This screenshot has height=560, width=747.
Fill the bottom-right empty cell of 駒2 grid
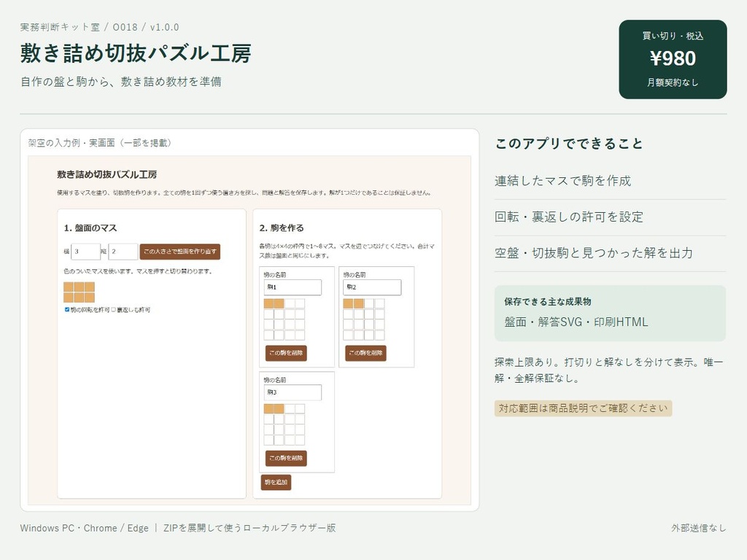pos(379,335)
